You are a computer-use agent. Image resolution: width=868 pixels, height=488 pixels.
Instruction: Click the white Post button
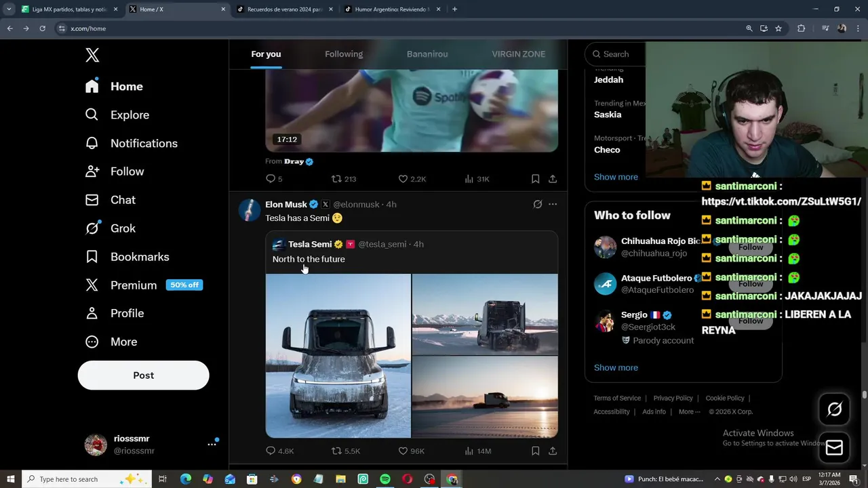point(143,375)
